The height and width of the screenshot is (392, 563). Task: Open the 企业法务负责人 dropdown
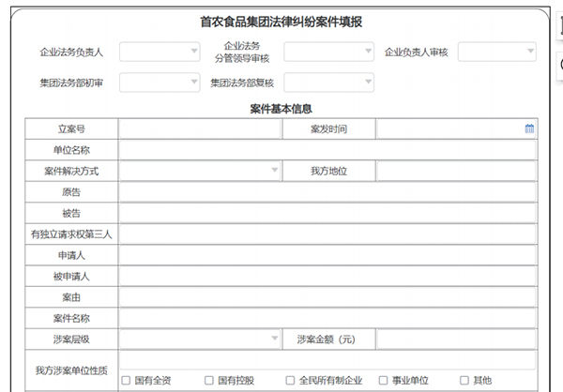click(x=160, y=52)
